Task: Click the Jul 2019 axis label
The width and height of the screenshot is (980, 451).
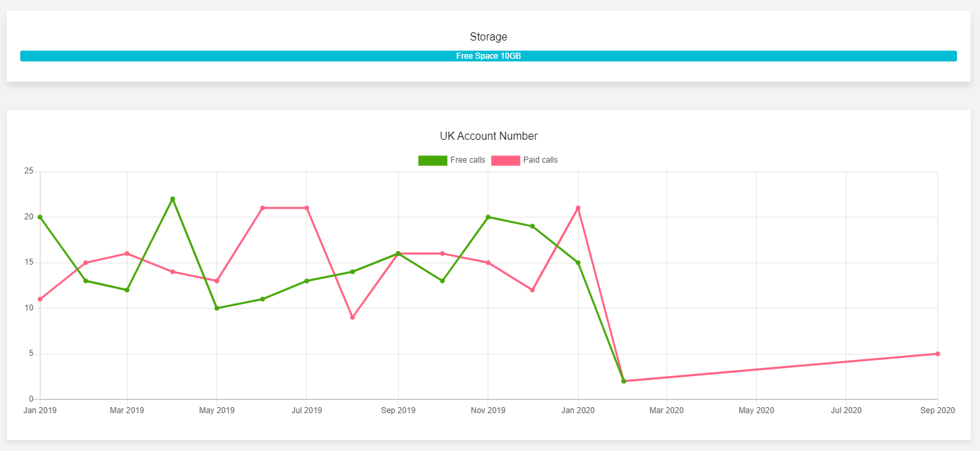Action: (307, 410)
